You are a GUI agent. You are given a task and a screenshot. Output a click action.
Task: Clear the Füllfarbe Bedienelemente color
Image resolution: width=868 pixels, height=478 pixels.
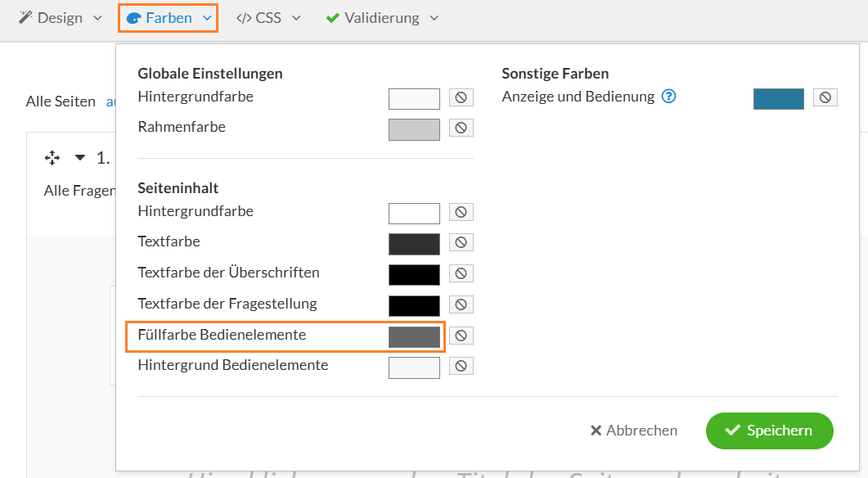point(461,336)
